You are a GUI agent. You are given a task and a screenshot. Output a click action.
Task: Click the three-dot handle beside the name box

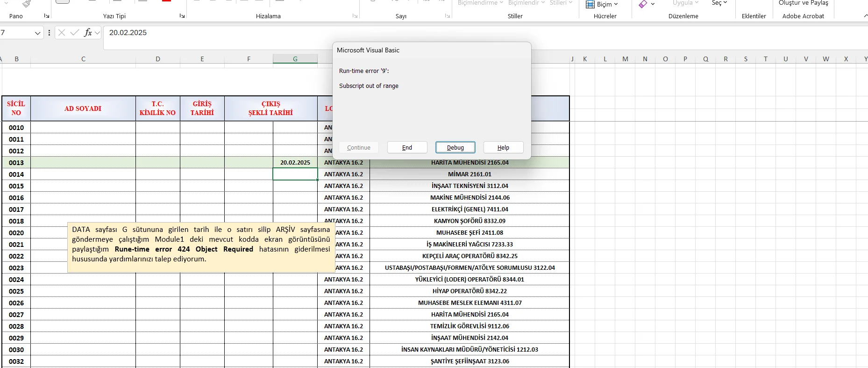(x=49, y=33)
